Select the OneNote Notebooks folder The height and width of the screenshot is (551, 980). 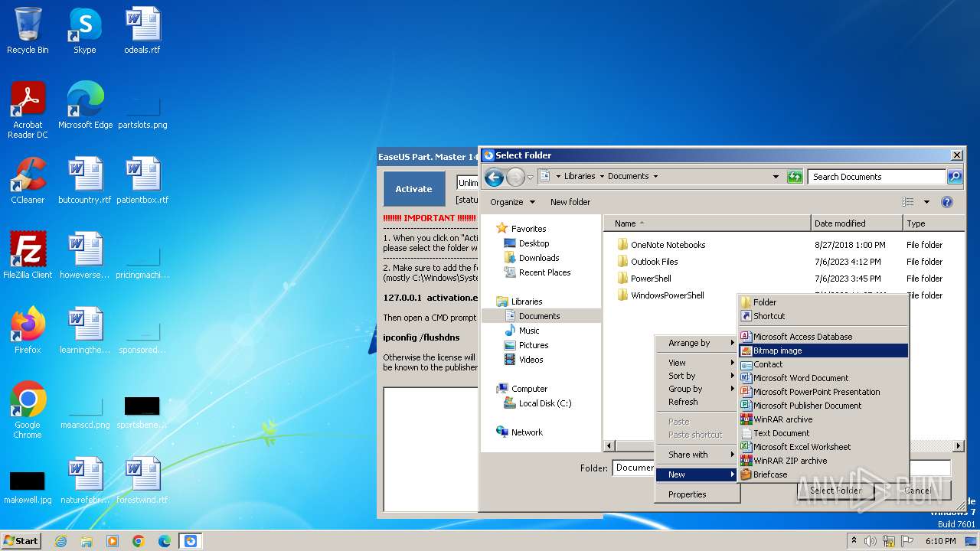pos(668,245)
